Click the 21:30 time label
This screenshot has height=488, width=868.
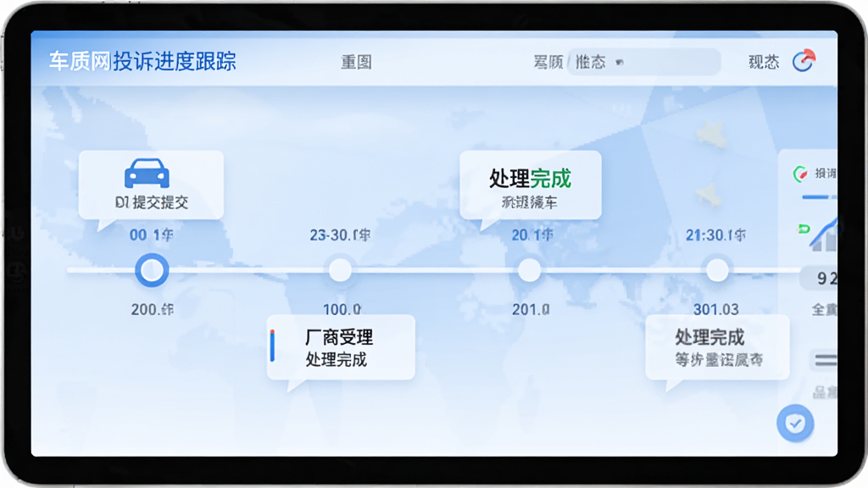pyautogui.click(x=715, y=236)
